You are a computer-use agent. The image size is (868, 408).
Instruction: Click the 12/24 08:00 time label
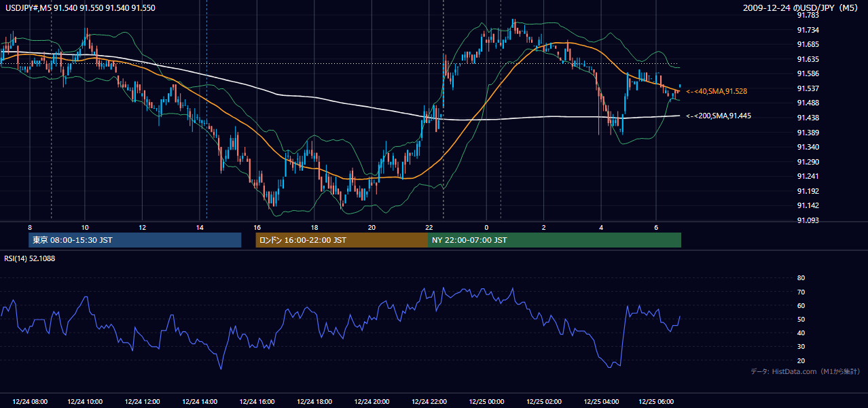click(x=29, y=402)
